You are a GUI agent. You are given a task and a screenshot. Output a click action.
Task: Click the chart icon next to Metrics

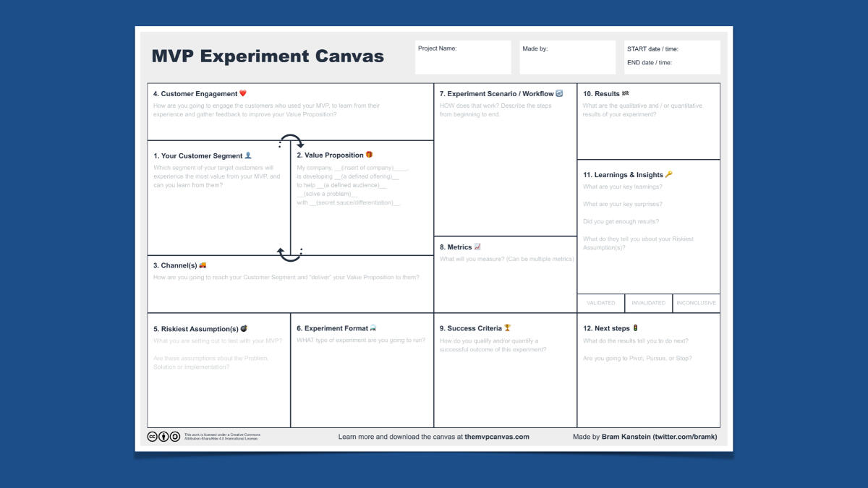pyautogui.click(x=477, y=247)
